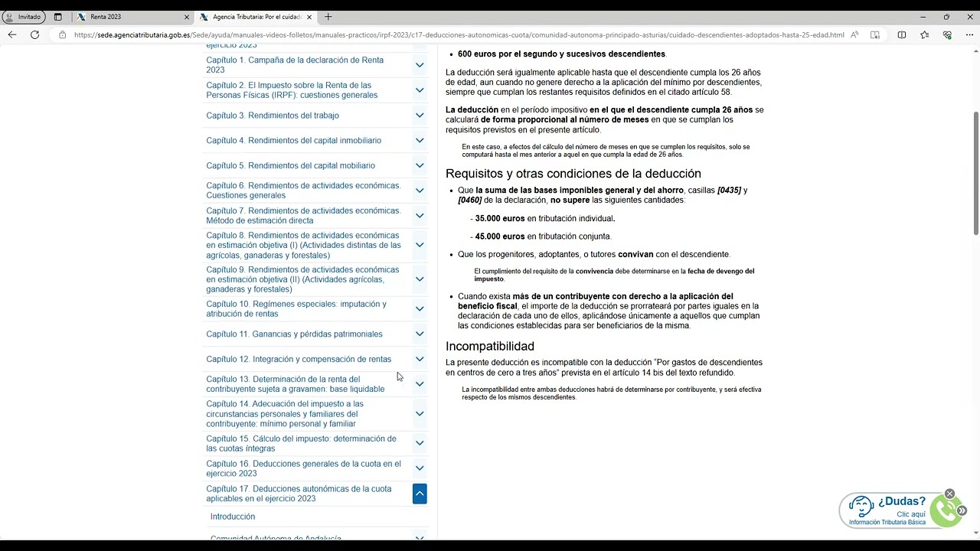Open the Invitado profile button
The image size is (980, 551).
coord(24,17)
